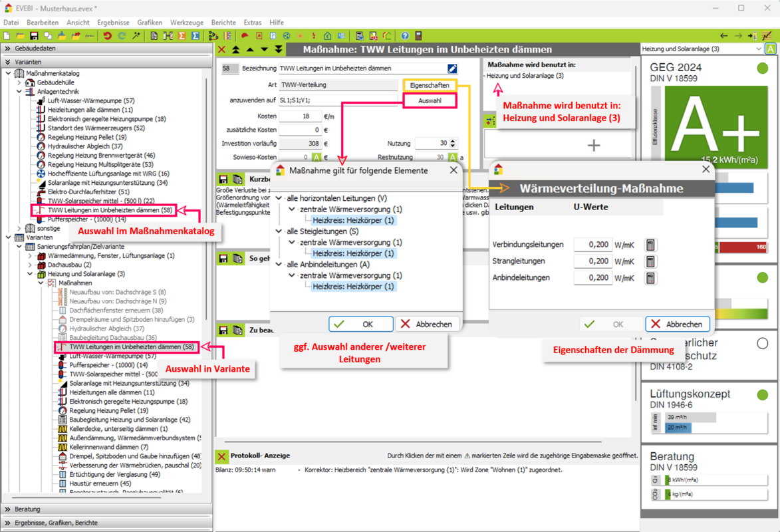780x532 pixels.
Task: Toggle the Maßnahmen checkbox in variant tree
Action: coord(51,283)
